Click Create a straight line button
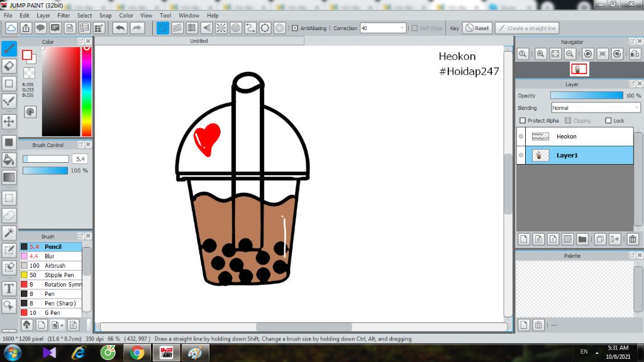Image resolution: width=644 pixels, height=362 pixels. pyautogui.click(x=528, y=28)
